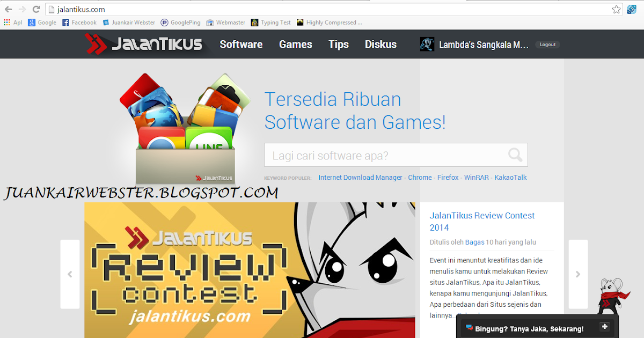Viewport: 644px width, 338px height.
Task: Open the Diskus menu
Action: 380,45
